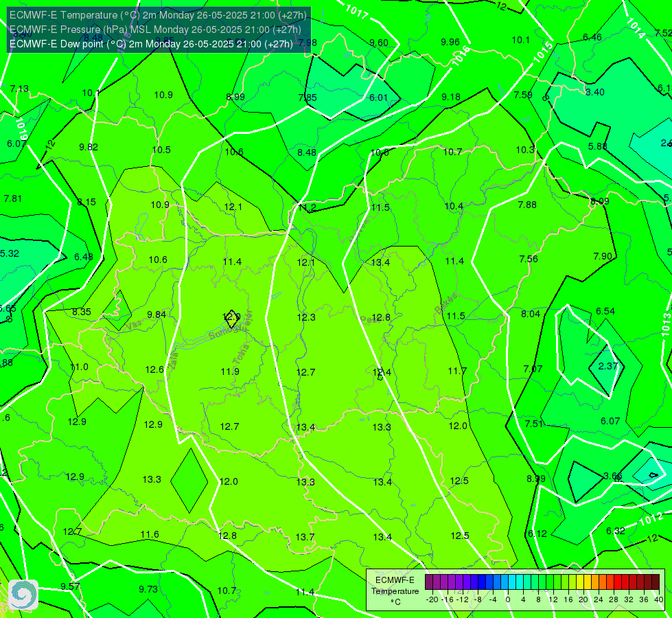This screenshot has width=672, height=618.
Task: Click the orange swatch at legend value 24
Action: click(595, 582)
